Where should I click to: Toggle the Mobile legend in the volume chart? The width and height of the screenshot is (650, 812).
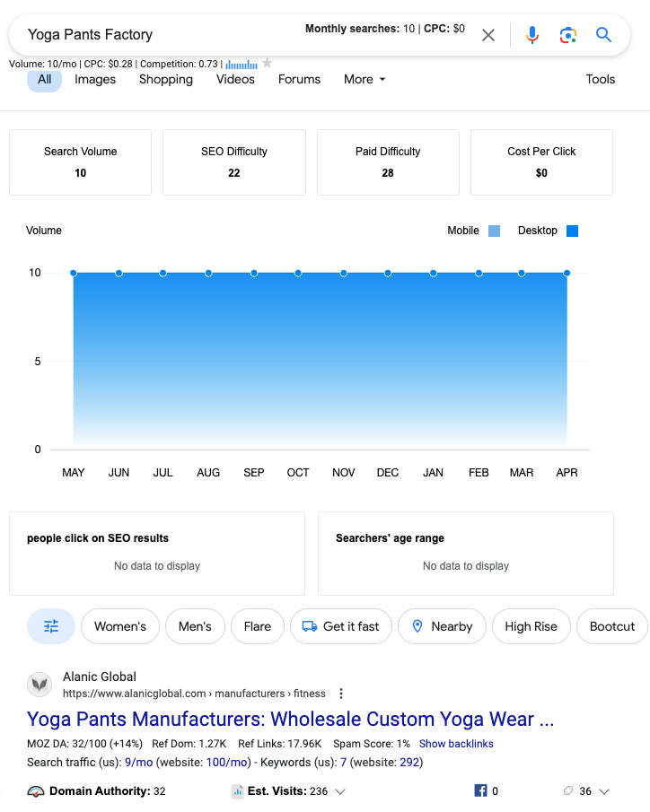click(x=494, y=231)
